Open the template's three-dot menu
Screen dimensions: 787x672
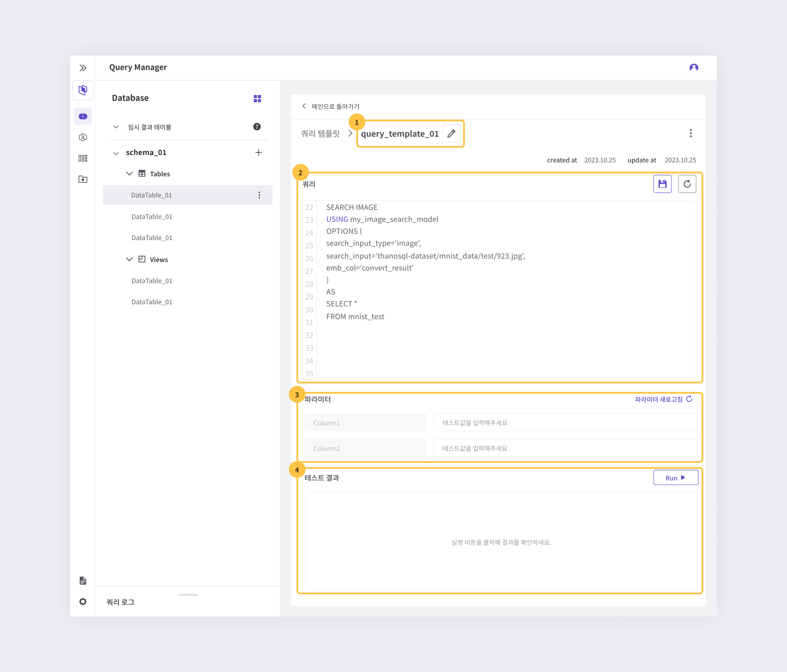click(690, 133)
